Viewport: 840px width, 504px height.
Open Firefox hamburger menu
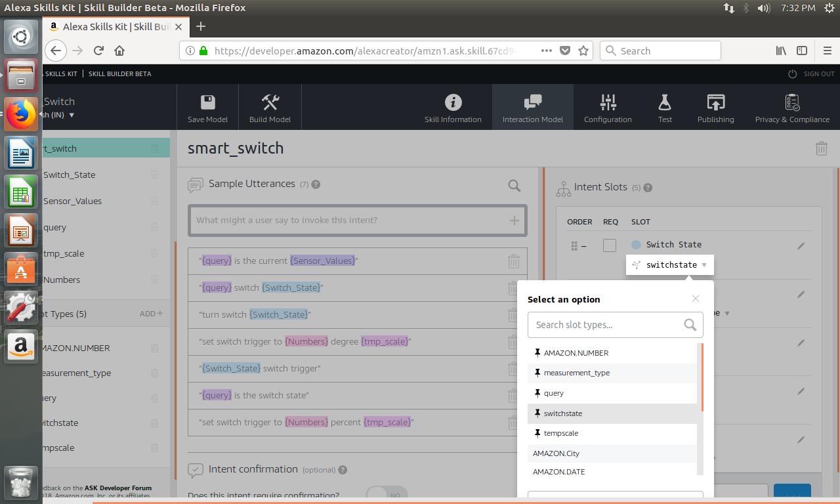(827, 51)
